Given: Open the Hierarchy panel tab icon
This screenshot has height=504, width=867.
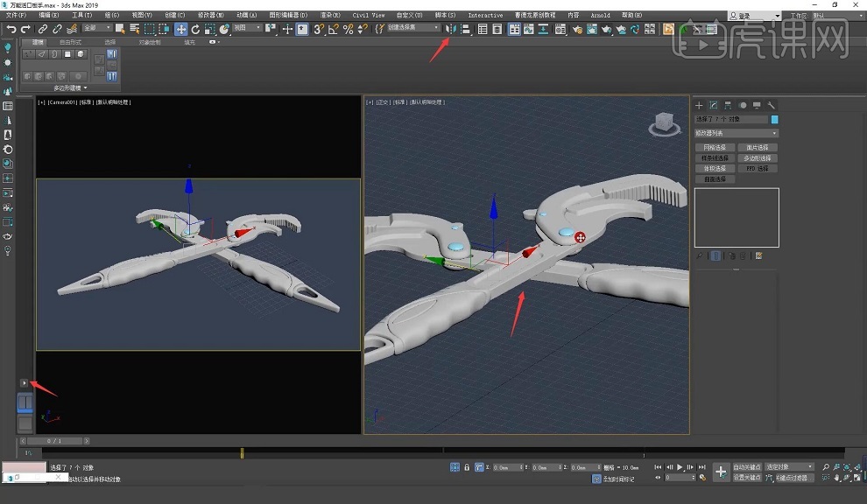Looking at the screenshot, I should click(728, 106).
